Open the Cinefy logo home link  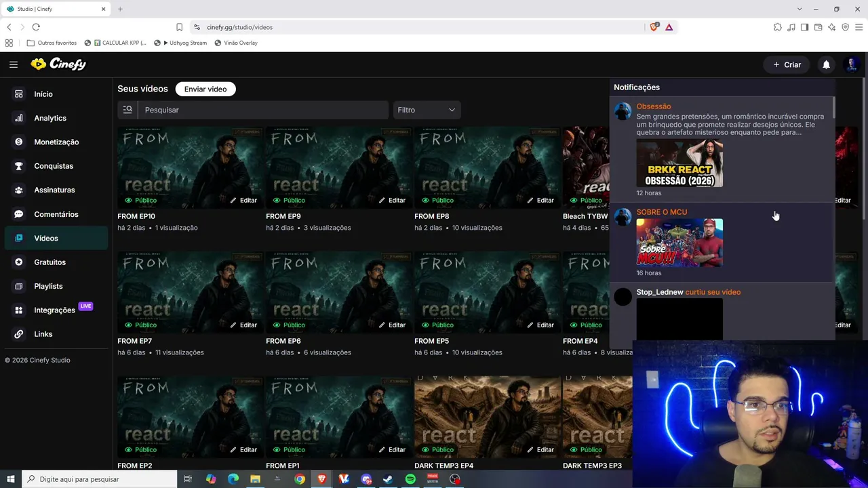[x=58, y=64]
